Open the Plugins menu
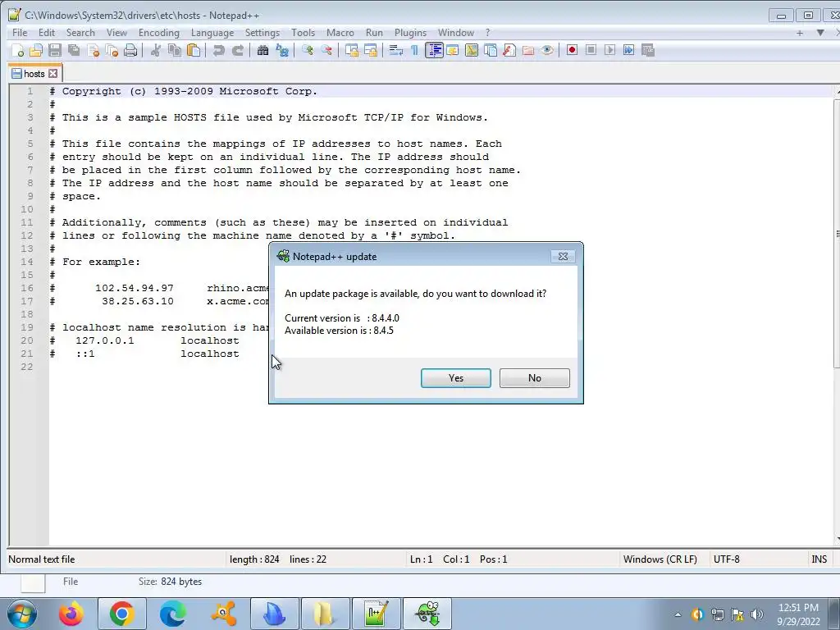The height and width of the screenshot is (630, 840). pos(410,33)
